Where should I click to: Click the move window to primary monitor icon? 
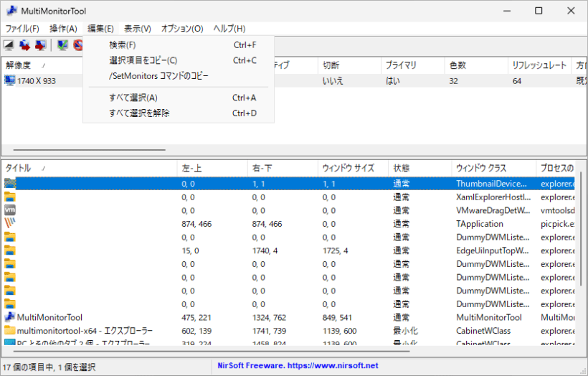coord(40,45)
